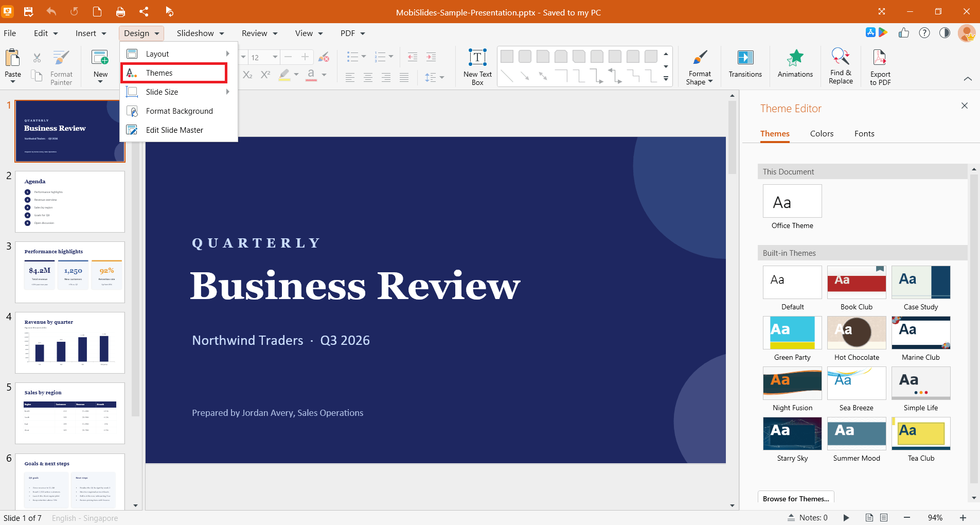980x525 pixels.
Task: Start slideshow from status bar play button
Action: pos(846,518)
